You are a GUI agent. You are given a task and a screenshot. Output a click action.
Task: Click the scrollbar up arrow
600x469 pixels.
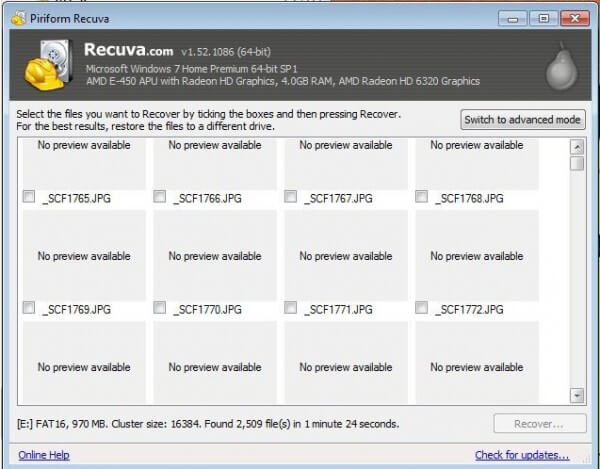(577, 147)
